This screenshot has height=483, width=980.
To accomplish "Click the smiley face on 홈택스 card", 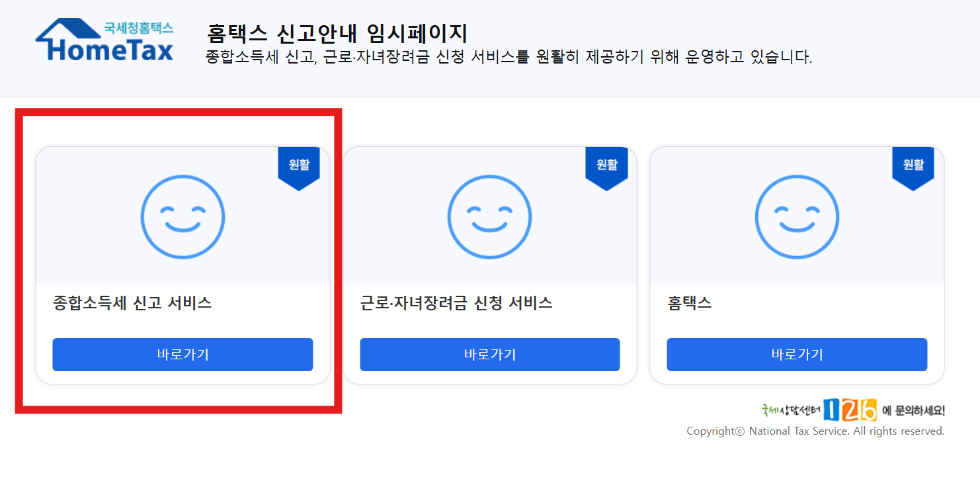I will tap(797, 216).
